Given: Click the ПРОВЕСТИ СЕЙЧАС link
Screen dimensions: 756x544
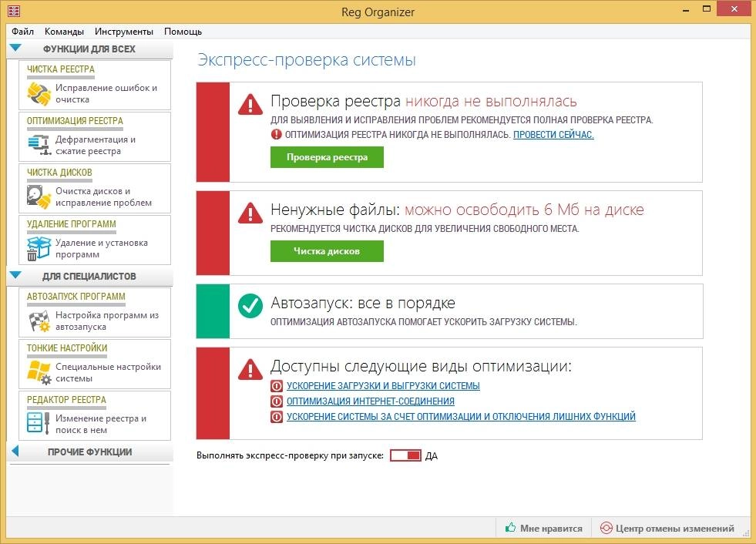Looking at the screenshot, I should point(553,135).
